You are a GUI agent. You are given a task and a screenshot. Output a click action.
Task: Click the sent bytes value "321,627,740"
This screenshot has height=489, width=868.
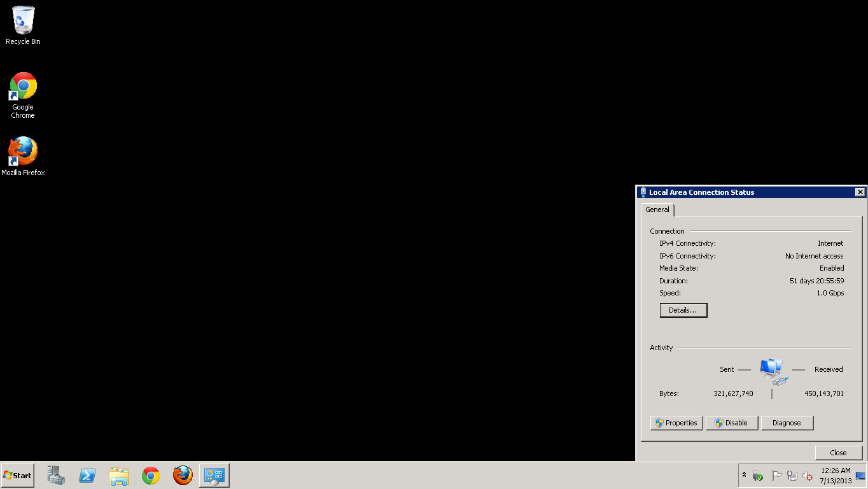tap(733, 393)
